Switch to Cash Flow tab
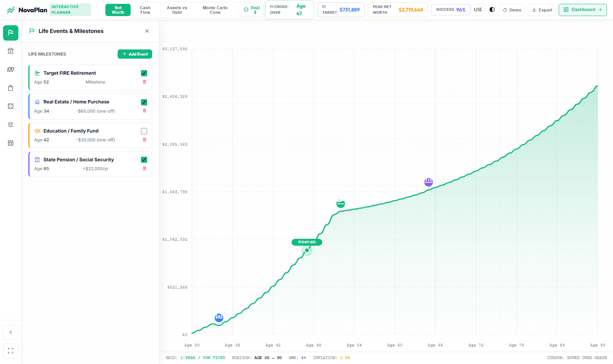This screenshot has height=364, width=613. click(x=145, y=10)
